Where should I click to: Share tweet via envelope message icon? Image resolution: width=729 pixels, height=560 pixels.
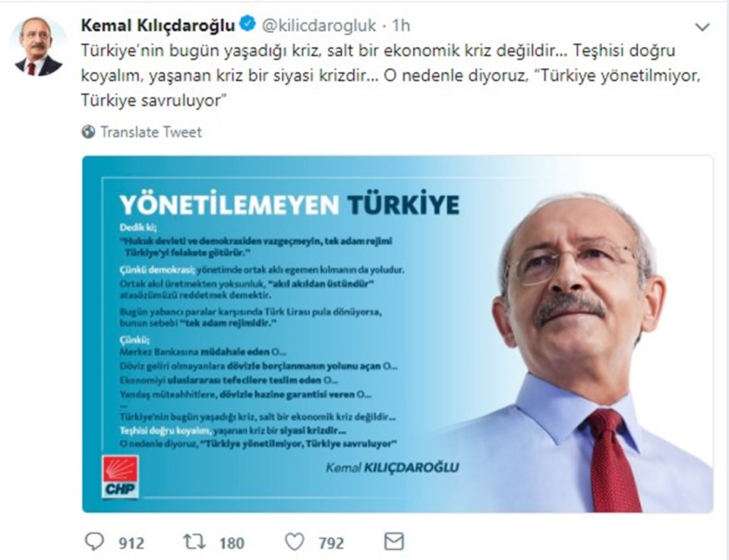394,542
